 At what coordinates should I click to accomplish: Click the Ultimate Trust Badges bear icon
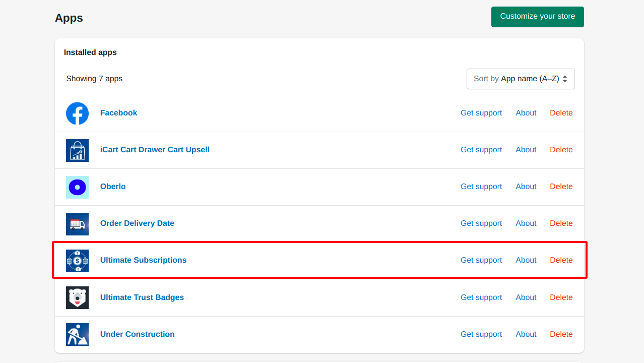click(x=77, y=297)
